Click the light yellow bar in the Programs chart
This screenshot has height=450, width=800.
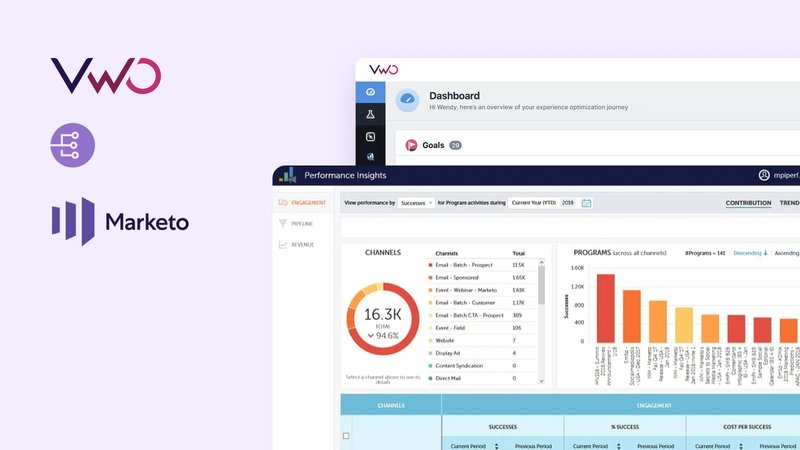[x=684, y=325]
